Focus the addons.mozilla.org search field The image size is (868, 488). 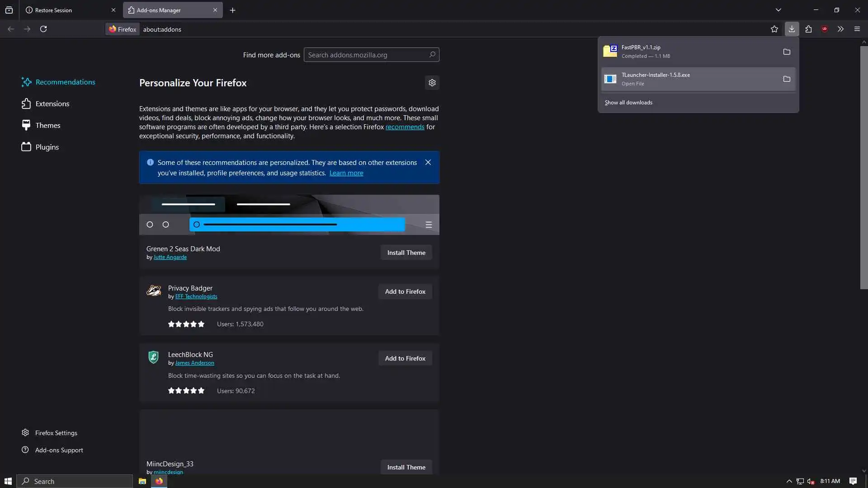(x=366, y=55)
